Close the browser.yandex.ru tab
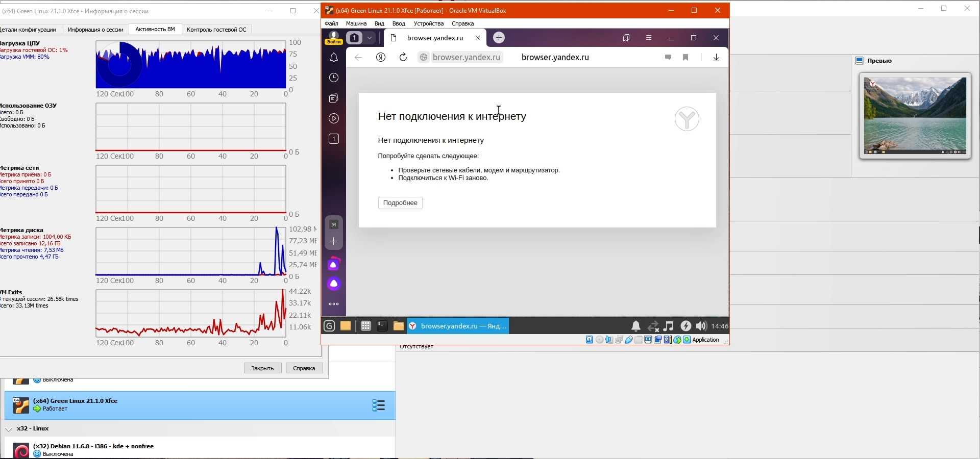The image size is (980, 459). pyautogui.click(x=478, y=38)
